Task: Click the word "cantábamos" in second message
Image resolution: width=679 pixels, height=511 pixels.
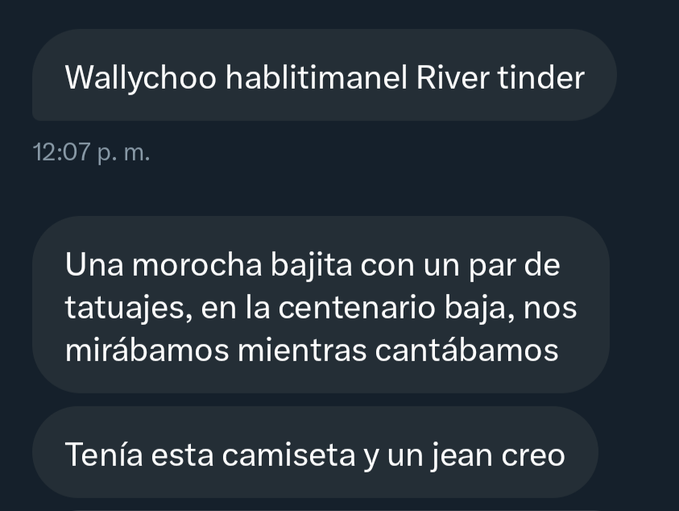Action: (x=466, y=350)
